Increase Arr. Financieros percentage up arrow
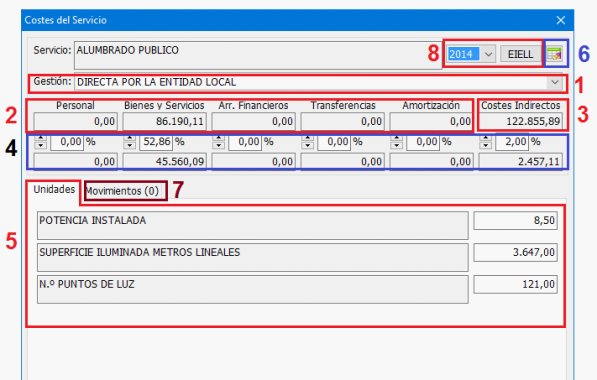The width and height of the screenshot is (597, 380). (218, 138)
